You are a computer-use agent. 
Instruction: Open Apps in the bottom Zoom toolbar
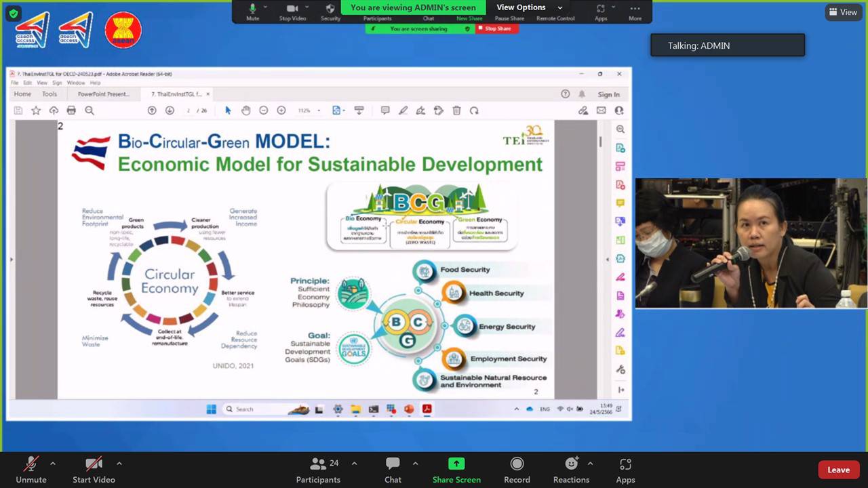pos(625,470)
